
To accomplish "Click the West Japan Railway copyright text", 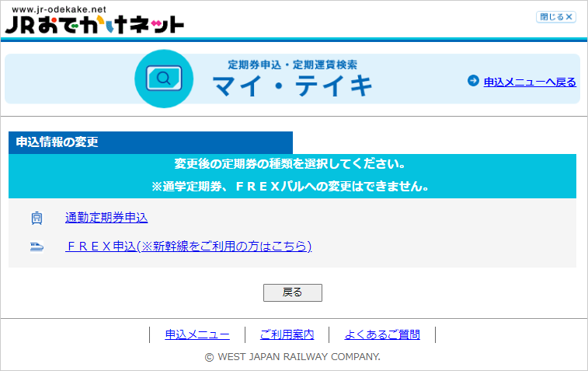I will [x=292, y=357].
